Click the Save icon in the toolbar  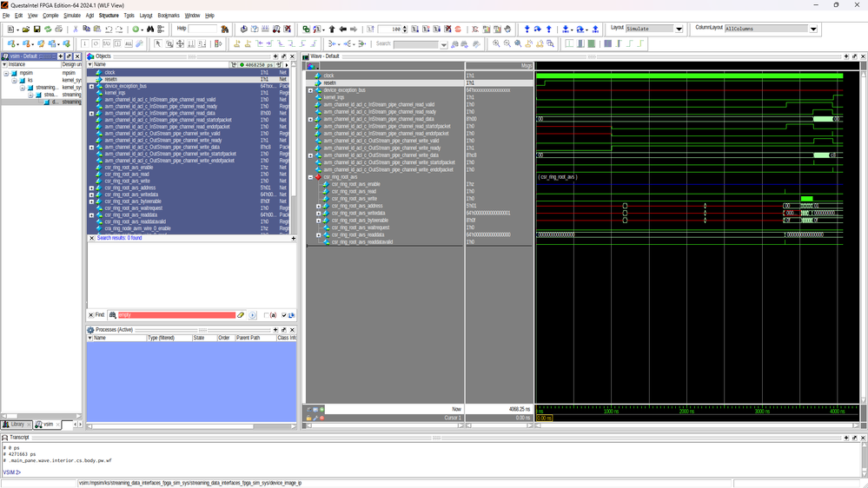(37, 30)
